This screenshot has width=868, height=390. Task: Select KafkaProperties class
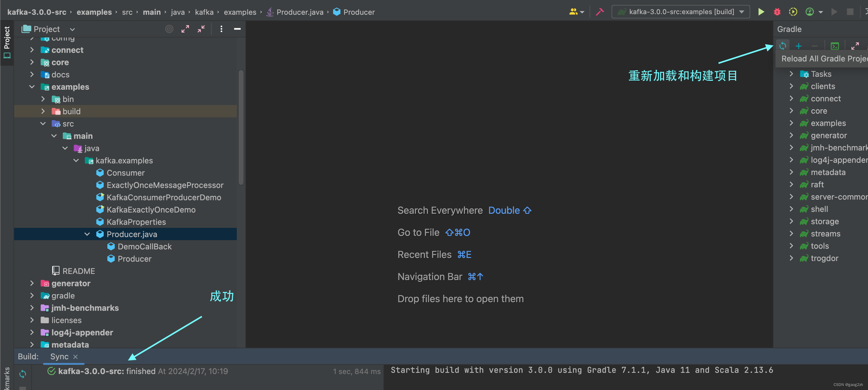pos(136,222)
